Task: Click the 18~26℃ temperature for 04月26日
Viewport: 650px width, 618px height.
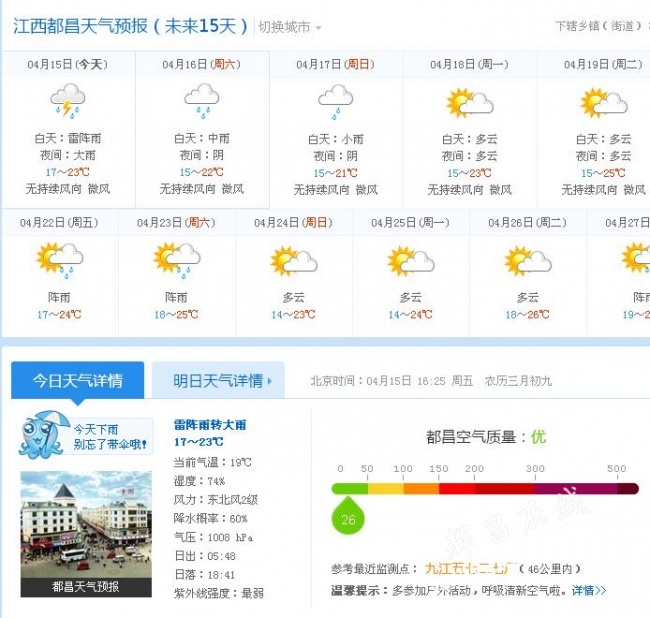Action: 528,315
